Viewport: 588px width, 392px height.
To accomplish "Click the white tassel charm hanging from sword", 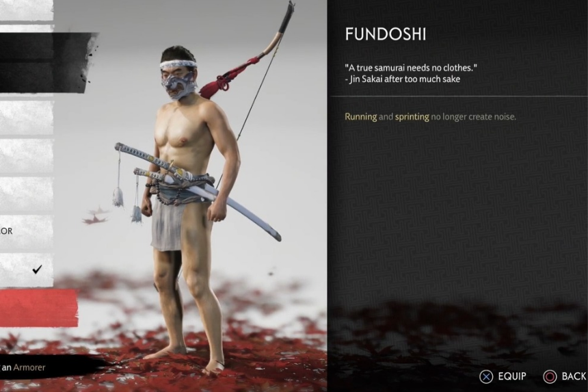I will tap(118, 197).
